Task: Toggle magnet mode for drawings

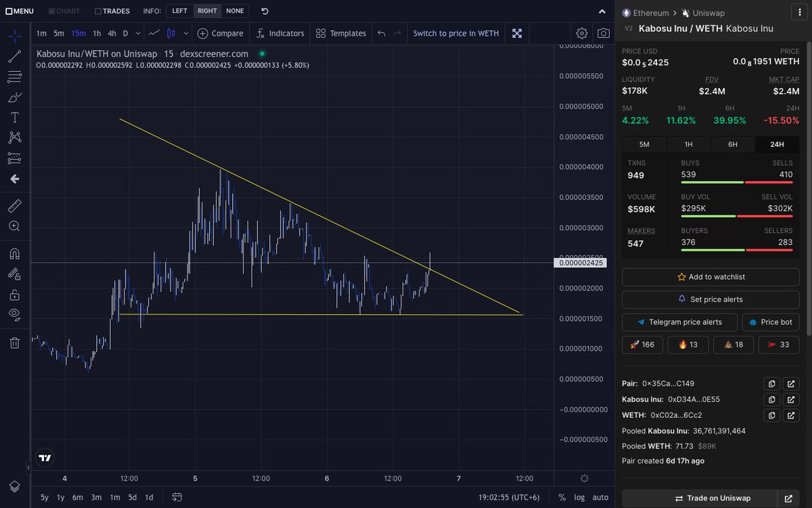Action: click(x=14, y=254)
